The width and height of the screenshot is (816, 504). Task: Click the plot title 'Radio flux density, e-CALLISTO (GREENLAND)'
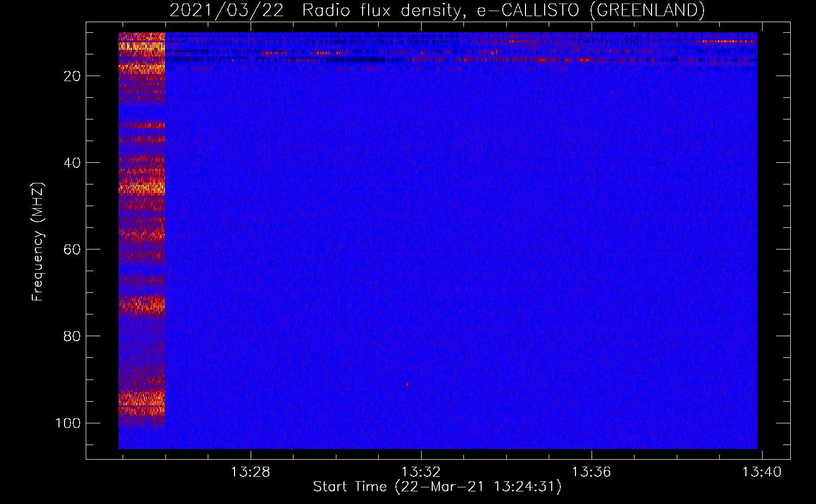(503, 10)
